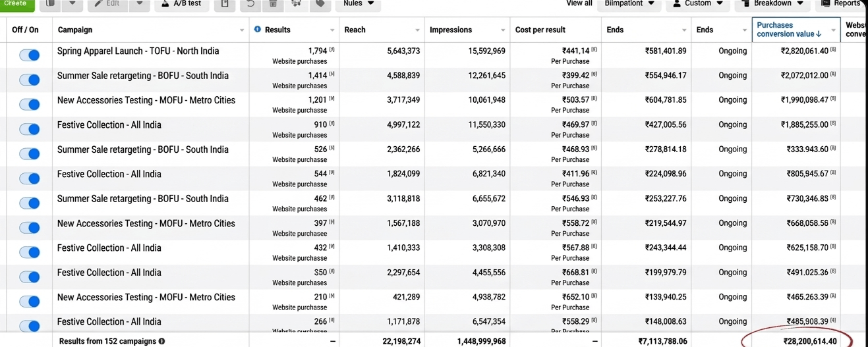Click the Reach column header
Viewport: 868px width, 347px height.
[355, 30]
